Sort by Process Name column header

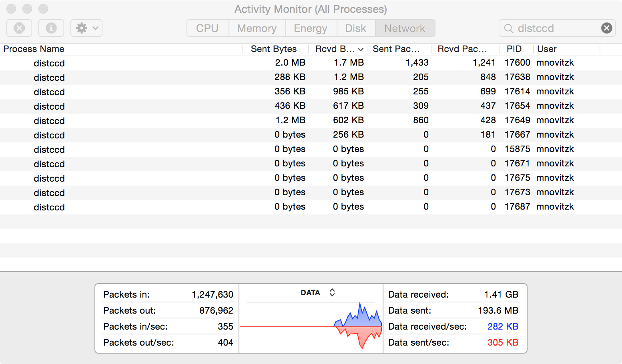pos(34,49)
